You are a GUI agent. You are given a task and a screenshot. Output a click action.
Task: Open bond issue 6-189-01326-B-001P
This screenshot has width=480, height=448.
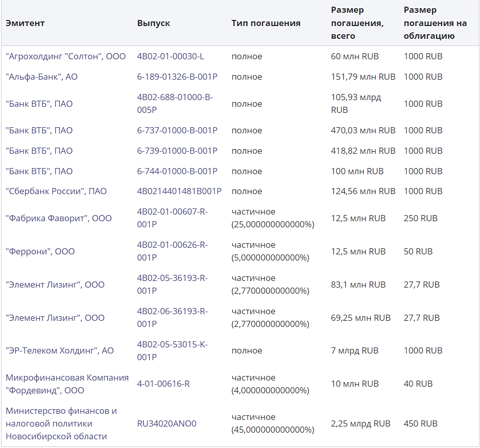pos(177,77)
